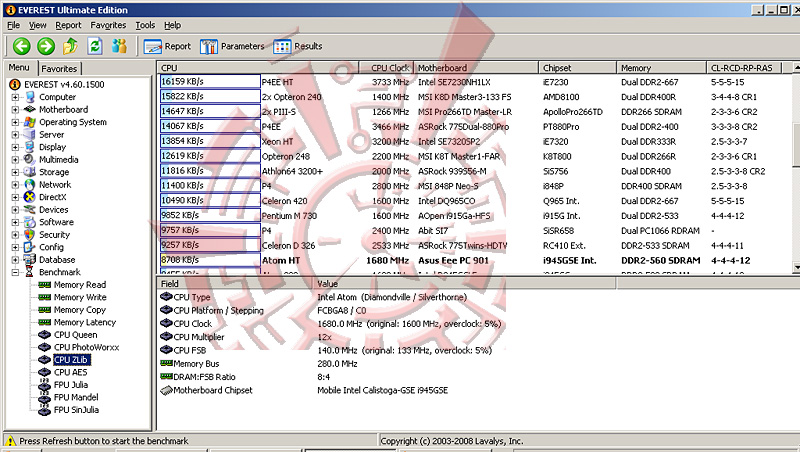Click the DRAM:FSB Ratio field row
Image resolution: width=800 pixels, height=452 pixels.
tap(387, 377)
